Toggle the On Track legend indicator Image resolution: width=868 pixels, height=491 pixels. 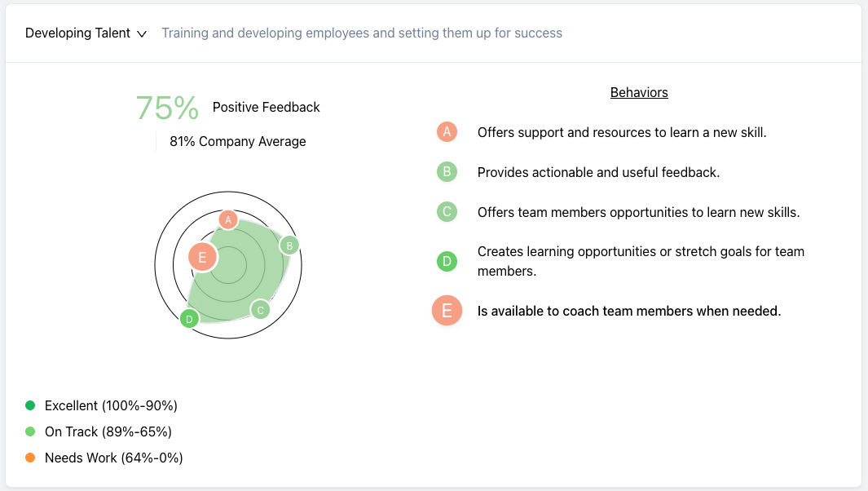click(x=30, y=431)
